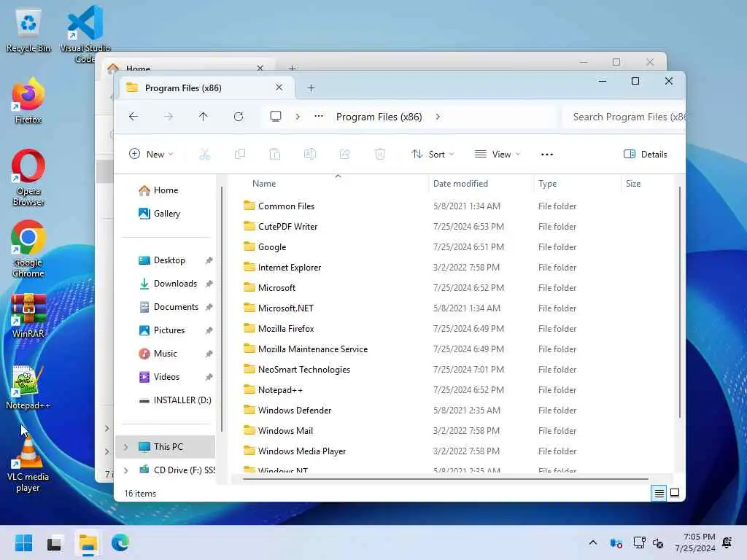Open Firefox desktop shortcut
This screenshot has height=560, width=747.
(x=28, y=101)
